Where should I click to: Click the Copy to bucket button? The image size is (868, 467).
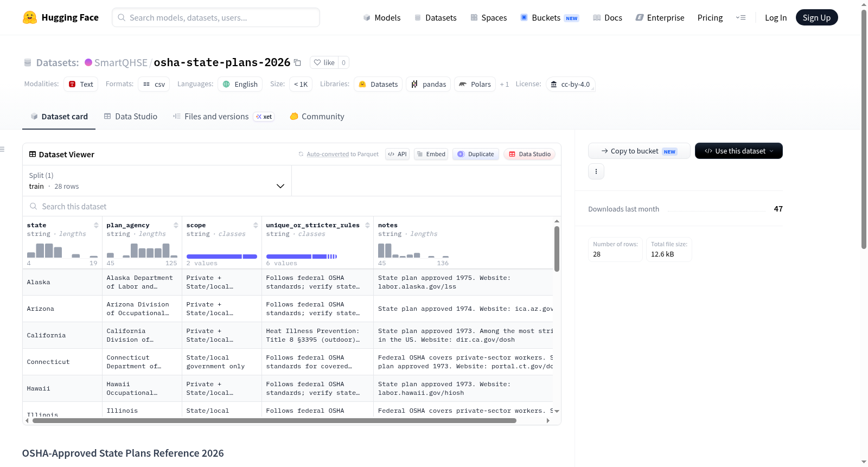tap(639, 151)
